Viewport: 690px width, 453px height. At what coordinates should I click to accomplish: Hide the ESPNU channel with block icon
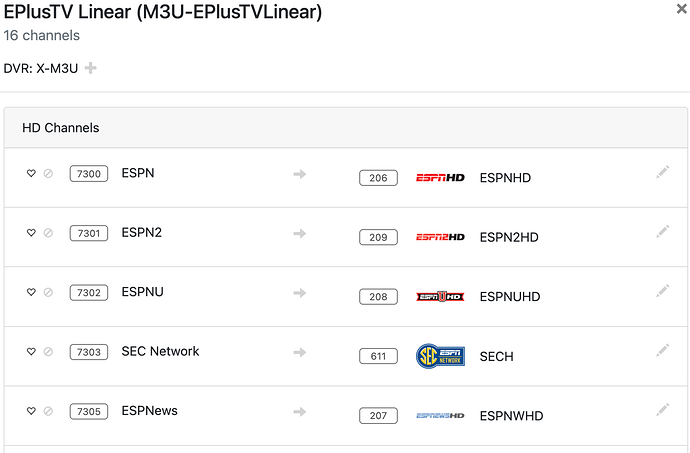47,293
